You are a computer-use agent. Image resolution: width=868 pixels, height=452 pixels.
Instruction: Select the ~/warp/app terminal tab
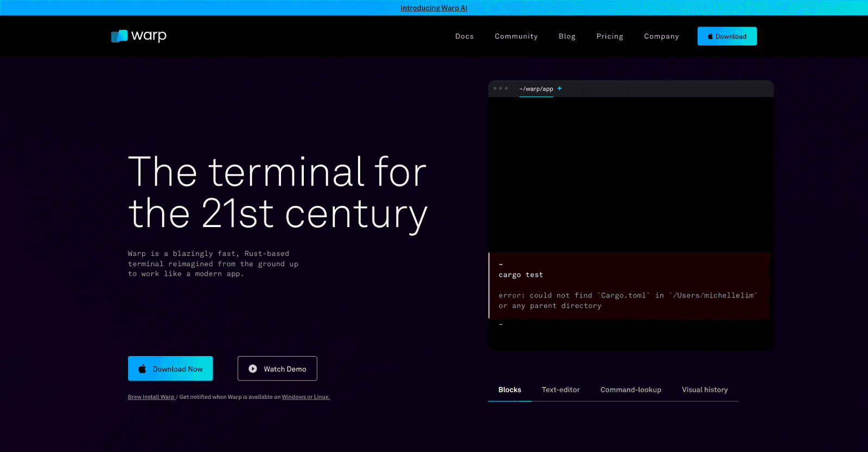(x=536, y=89)
